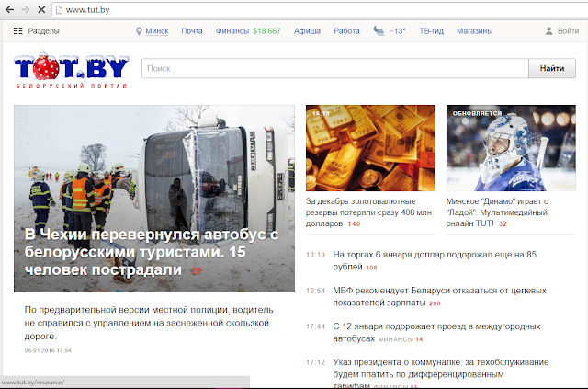Viewport: 588px width, 389px height.
Task: Open the Финансы section
Action: [232, 31]
